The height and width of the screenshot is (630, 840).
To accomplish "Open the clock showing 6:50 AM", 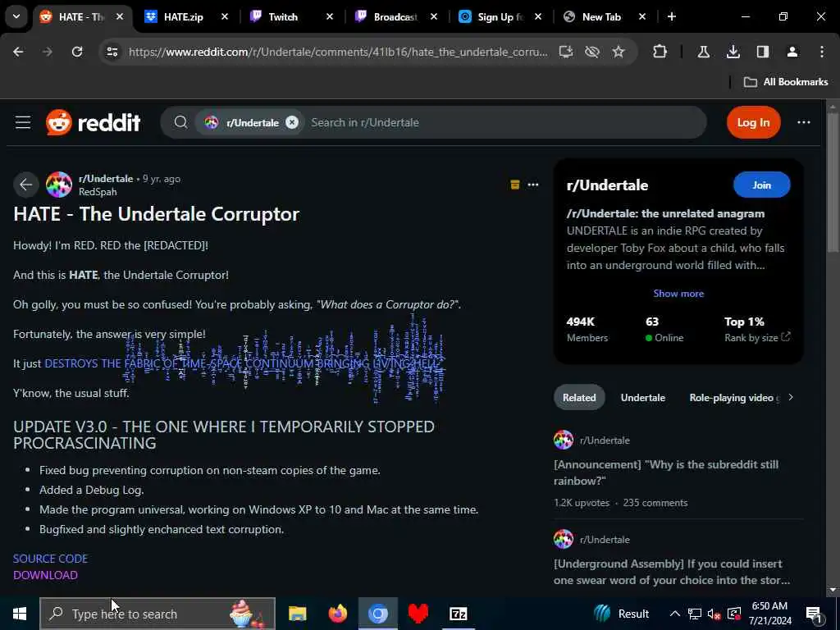I will click(770, 614).
